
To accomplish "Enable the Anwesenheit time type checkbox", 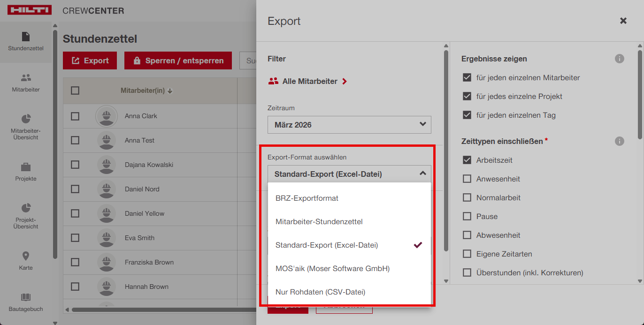I will point(467,179).
